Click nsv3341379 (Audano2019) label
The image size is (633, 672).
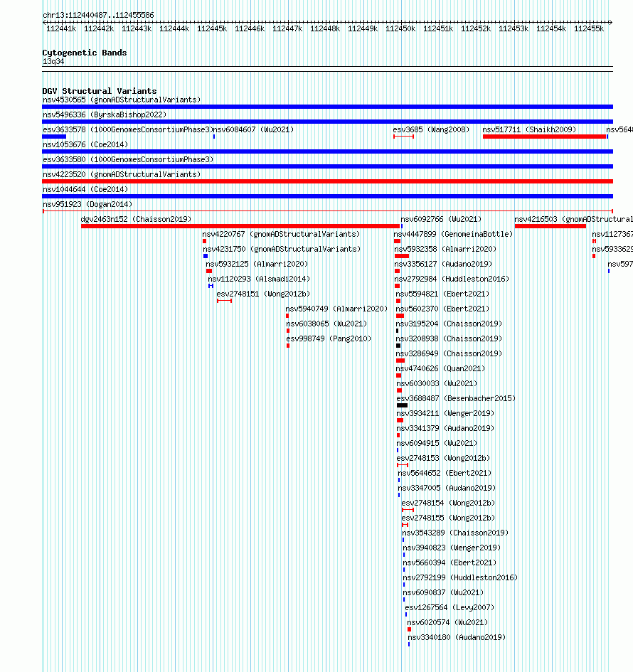pos(445,428)
